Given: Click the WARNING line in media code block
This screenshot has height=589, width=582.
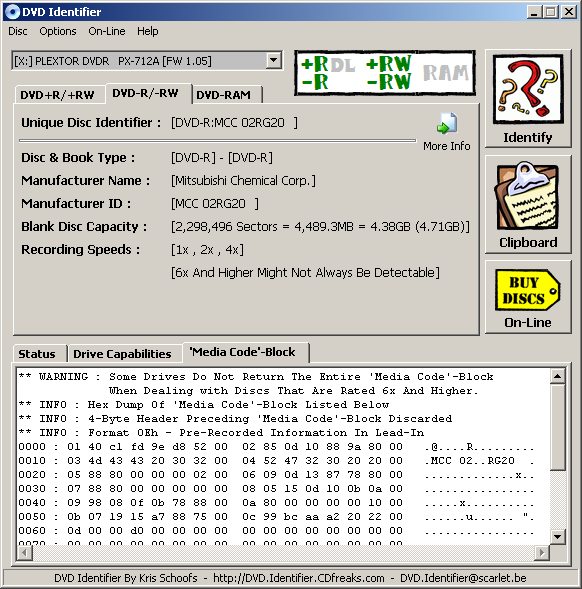Looking at the screenshot, I should 256,377.
